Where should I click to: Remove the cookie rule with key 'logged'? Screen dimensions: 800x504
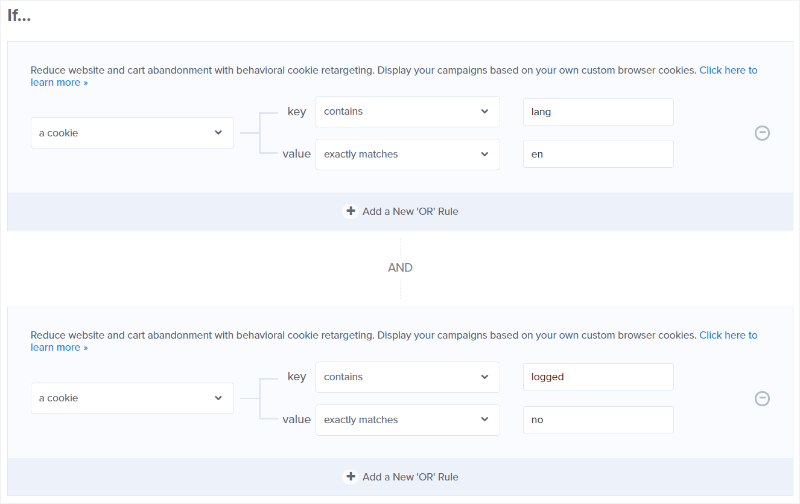coord(762,398)
